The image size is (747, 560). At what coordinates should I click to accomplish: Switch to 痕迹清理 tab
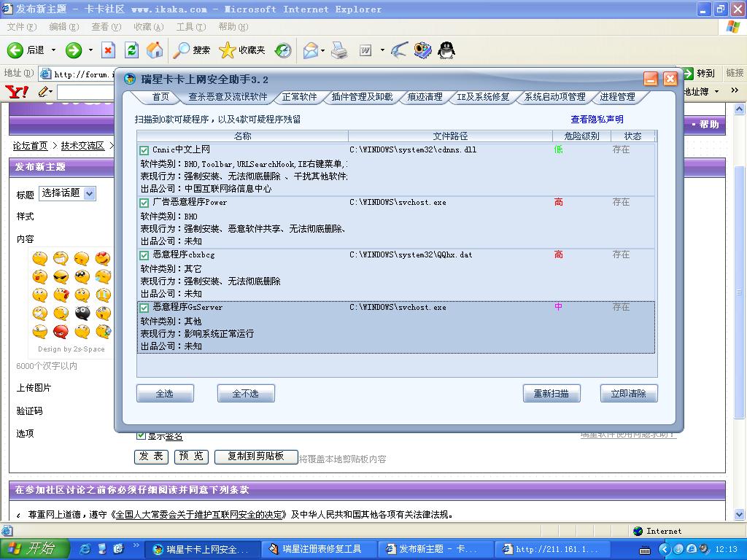coord(425,97)
